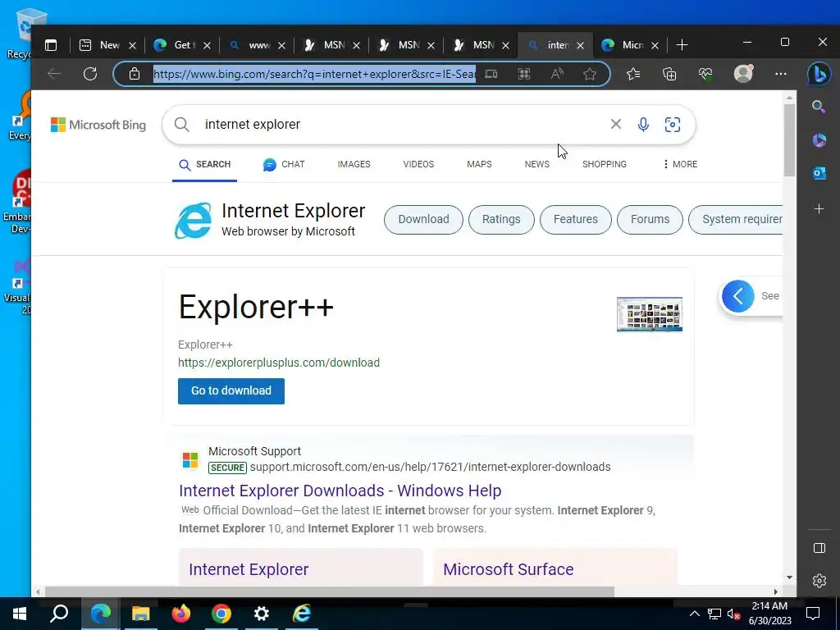Viewport: 840px width, 630px height.
Task: Toggle sidebar visibility icon at bottom
Action: [x=819, y=548]
